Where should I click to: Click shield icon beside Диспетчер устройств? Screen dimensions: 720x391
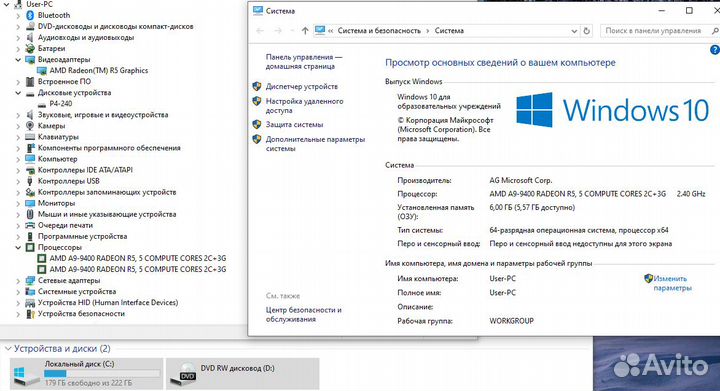[x=257, y=86]
